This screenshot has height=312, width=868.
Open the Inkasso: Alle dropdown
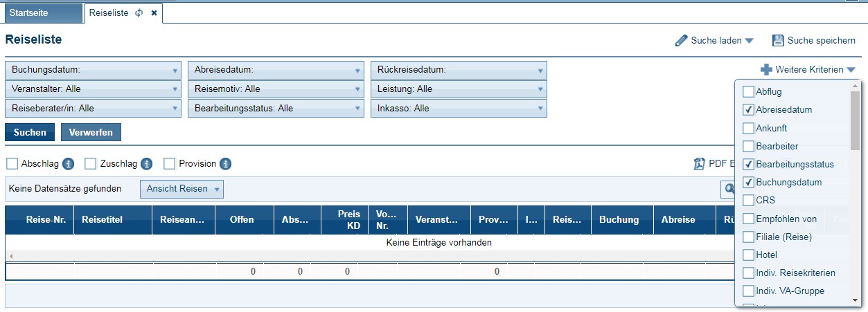[x=459, y=109]
